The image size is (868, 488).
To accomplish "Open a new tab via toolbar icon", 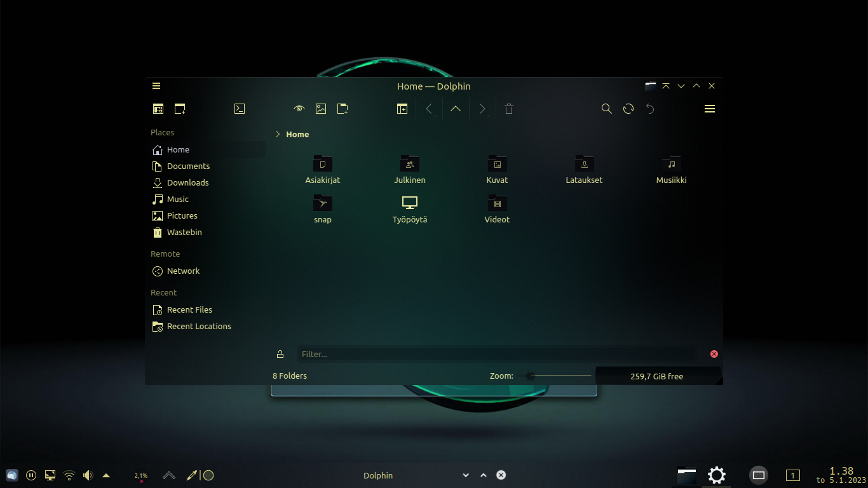I will point(180,109).
